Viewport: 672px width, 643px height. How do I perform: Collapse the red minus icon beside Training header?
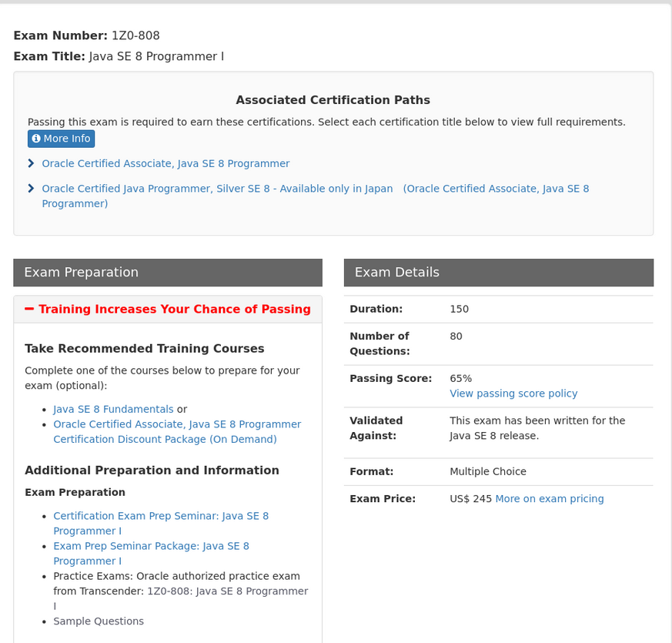pos(29,309)
